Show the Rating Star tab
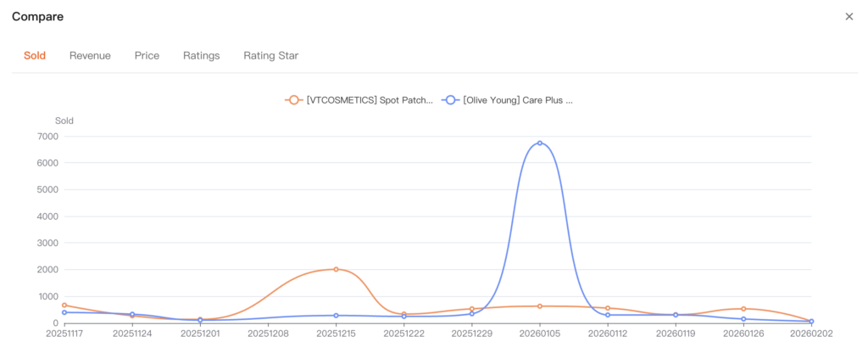Viewport: 868px width, 359px height. pyautogui.click(x=270, y=56)
